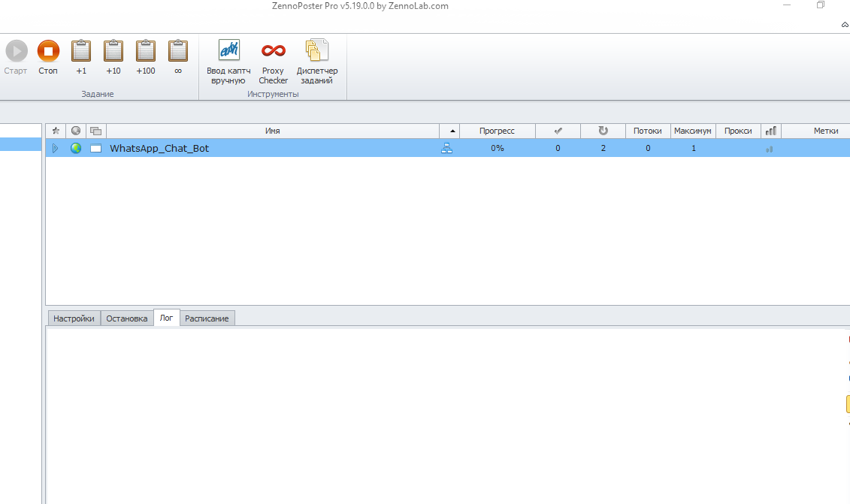This screenshot has height=504, width=850.
Task: Sort by the Прогресс column header
Action: pos(497,131)
